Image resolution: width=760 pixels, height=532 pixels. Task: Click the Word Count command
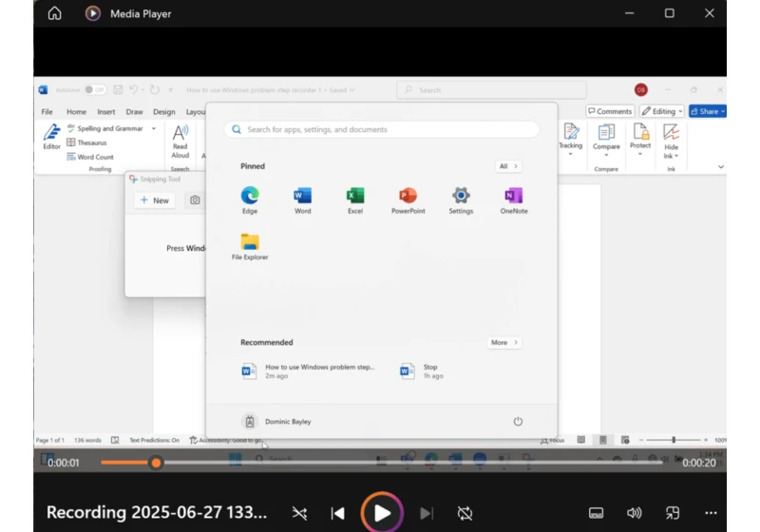89,157
